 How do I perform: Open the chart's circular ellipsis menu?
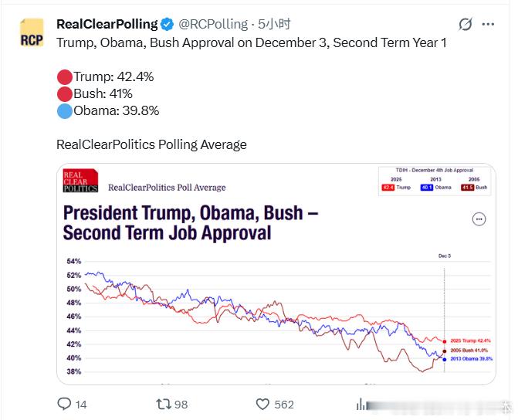(479, 219)
